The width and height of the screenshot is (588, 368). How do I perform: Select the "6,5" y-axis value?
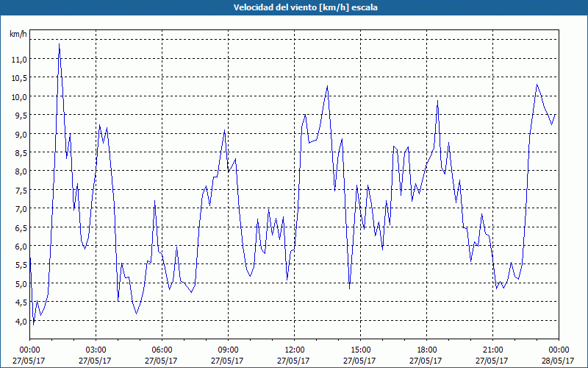21,227
